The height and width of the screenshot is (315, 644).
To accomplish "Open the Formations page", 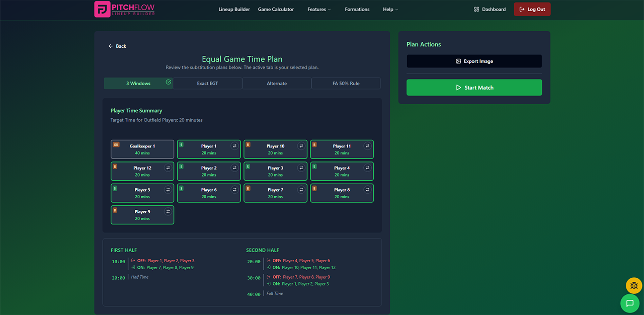I will coord(357,10).
